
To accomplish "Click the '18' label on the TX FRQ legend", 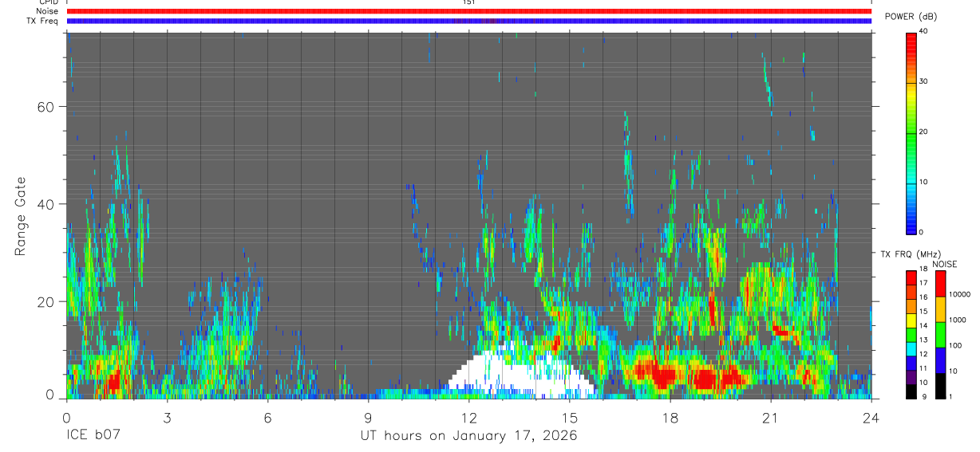I will pyautogui.click(x=923, y=269).
